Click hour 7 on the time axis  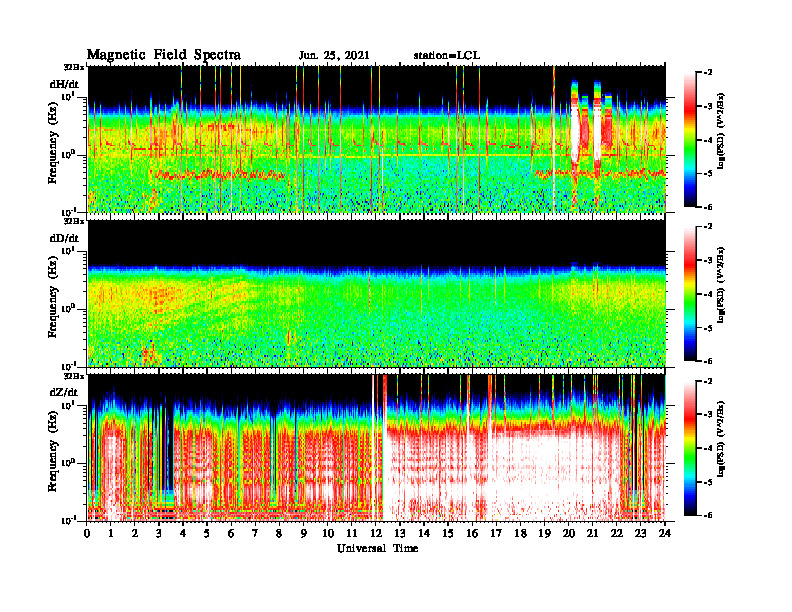[255, 534]
